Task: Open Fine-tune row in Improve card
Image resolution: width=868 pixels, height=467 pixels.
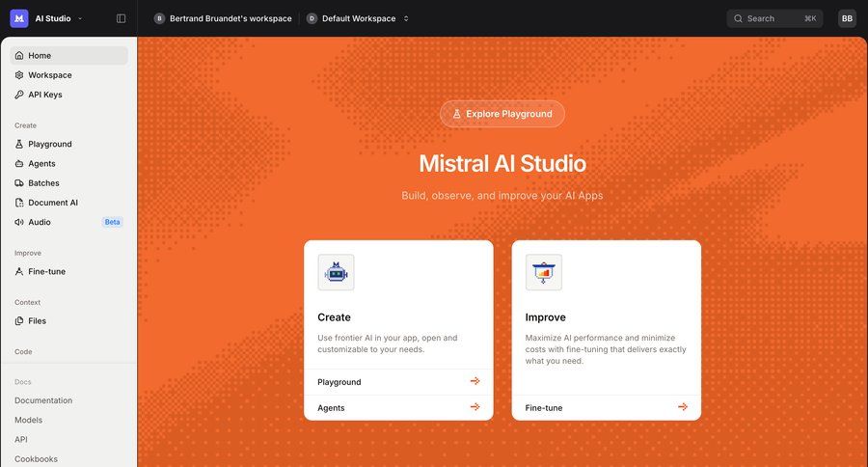Action: [607, 408]
